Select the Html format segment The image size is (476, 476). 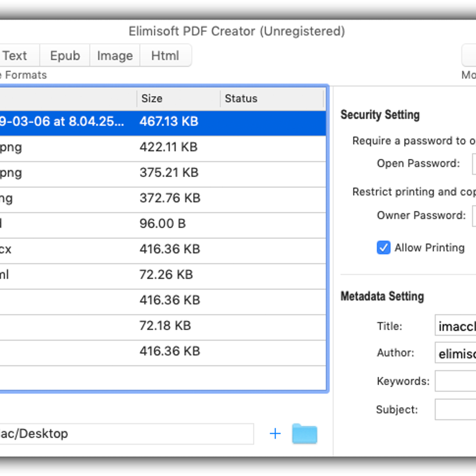[165, 56]
